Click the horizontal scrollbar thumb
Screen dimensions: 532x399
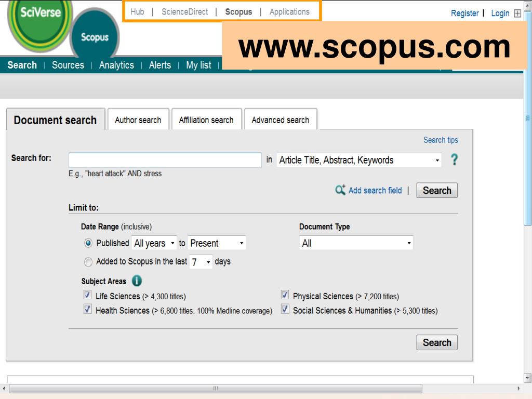point(216,388)
